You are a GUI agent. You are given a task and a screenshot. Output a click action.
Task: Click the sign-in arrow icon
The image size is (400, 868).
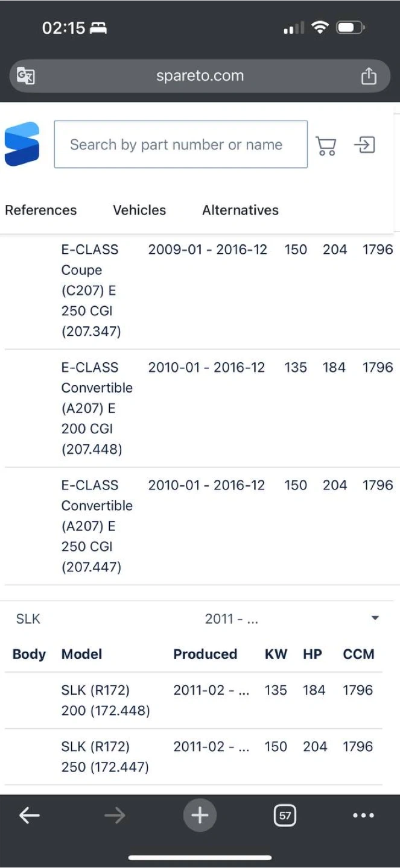pos(365,145)
